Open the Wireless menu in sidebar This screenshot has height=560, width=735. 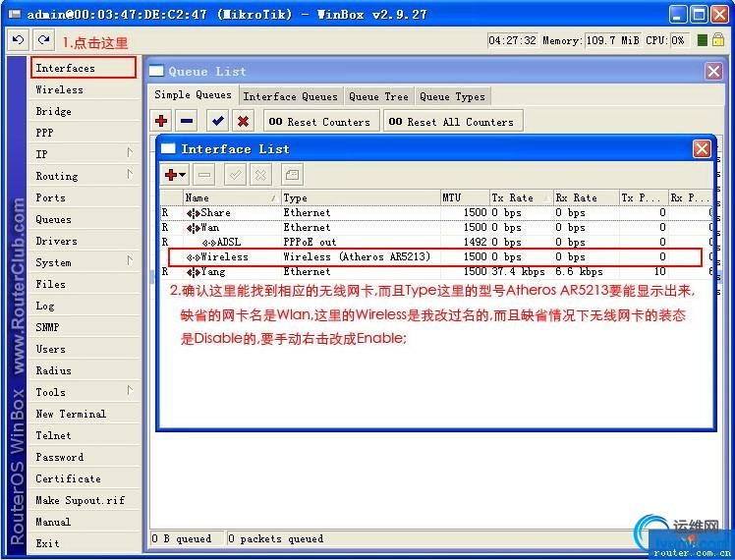tap(85, 89)
